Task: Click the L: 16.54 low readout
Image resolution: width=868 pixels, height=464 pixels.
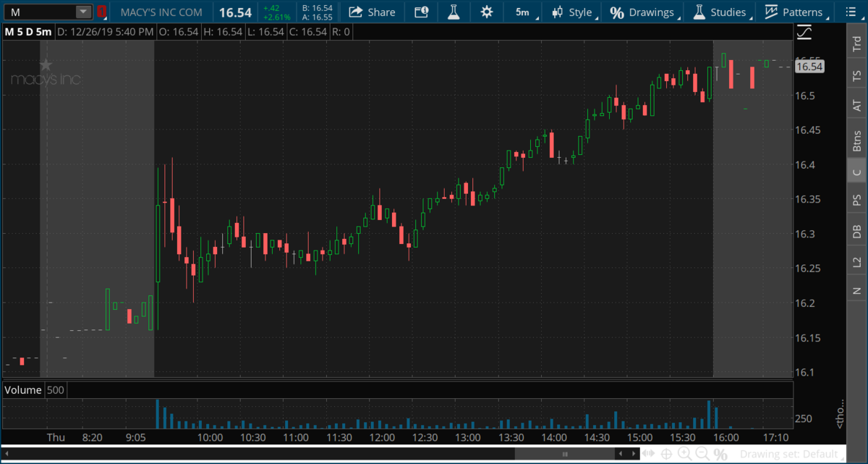Action: (266, 32)
